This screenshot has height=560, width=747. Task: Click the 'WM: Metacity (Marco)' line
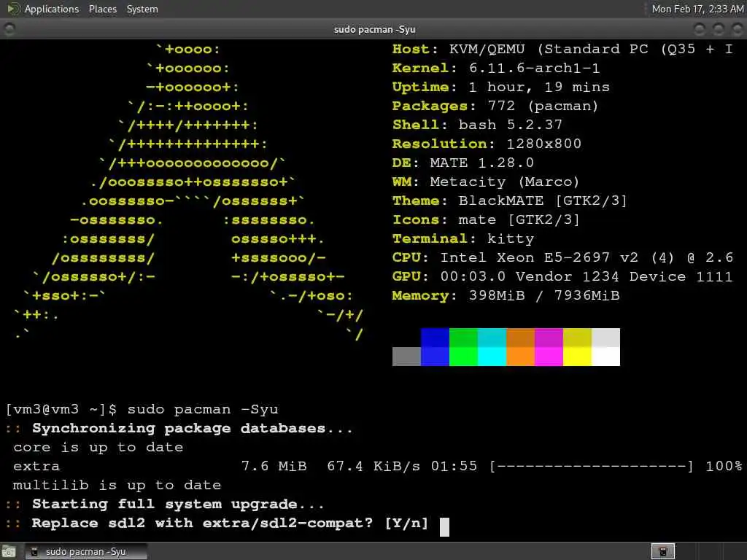pos(486,182)
